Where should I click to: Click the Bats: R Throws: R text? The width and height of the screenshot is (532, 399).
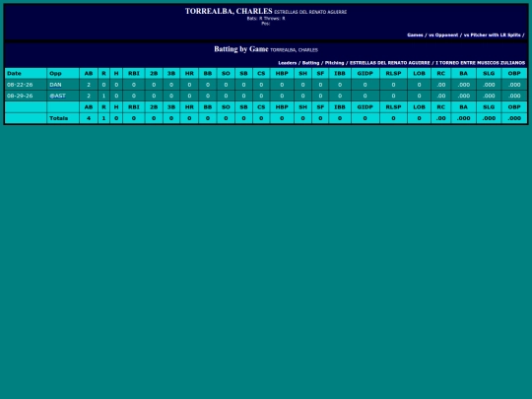click(x=266, y=19)
